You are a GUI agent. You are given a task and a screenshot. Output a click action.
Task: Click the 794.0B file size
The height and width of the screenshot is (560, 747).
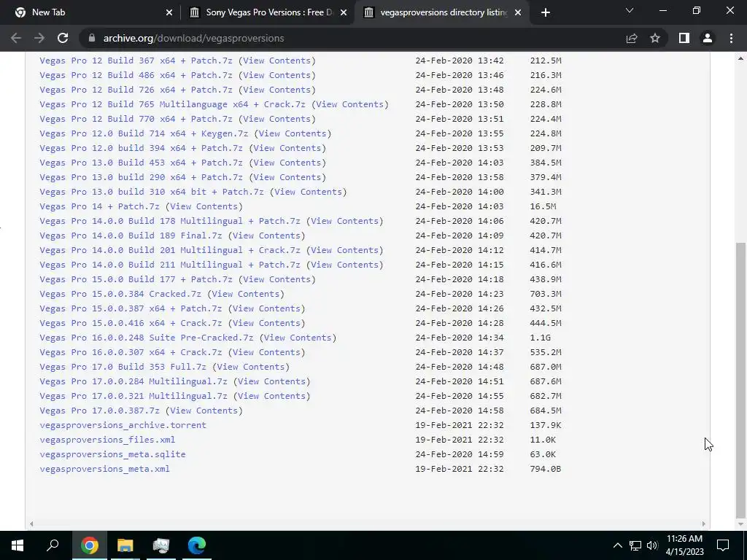(x=546, y=469)
